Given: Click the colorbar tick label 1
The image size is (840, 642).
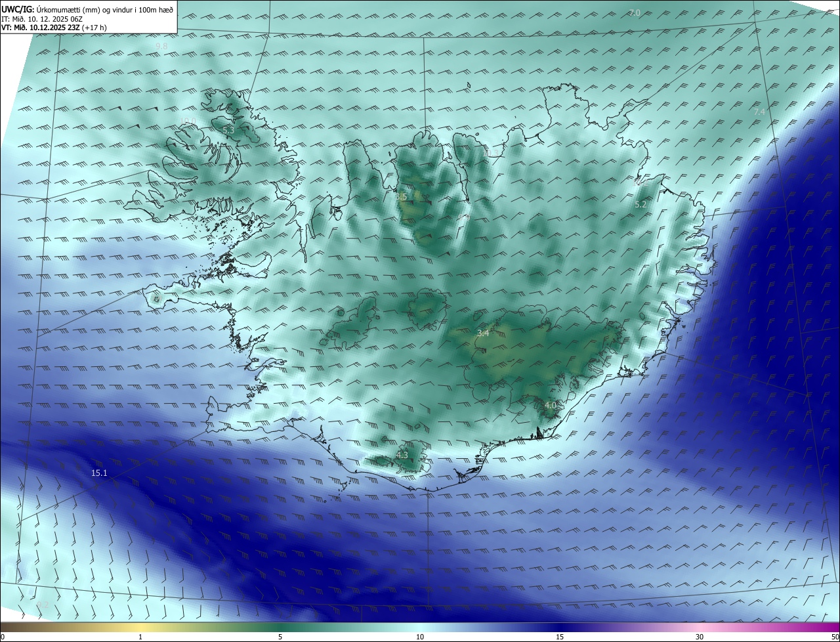Looking at the screenshot, I should tap(140, 637).
